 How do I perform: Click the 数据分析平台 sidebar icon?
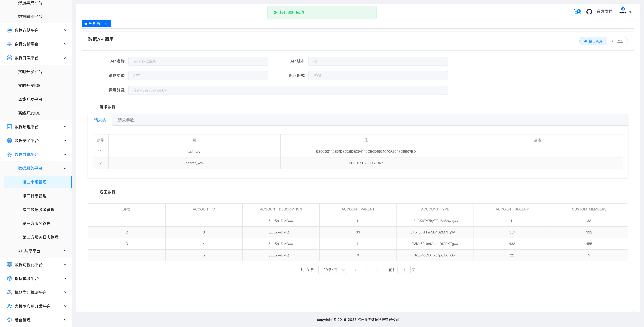coord(9,44)
